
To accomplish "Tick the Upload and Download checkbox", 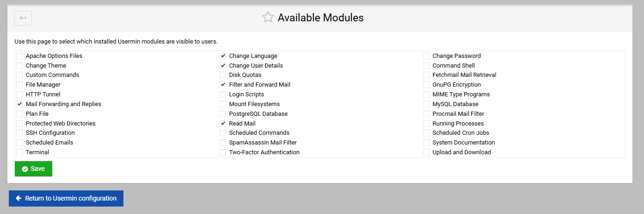I will pyautogui.click(x=426, y=152).
